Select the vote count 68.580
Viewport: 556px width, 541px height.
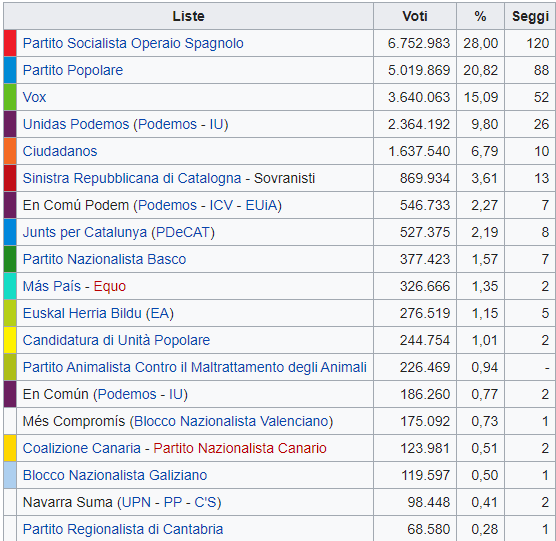pos(428,529)
